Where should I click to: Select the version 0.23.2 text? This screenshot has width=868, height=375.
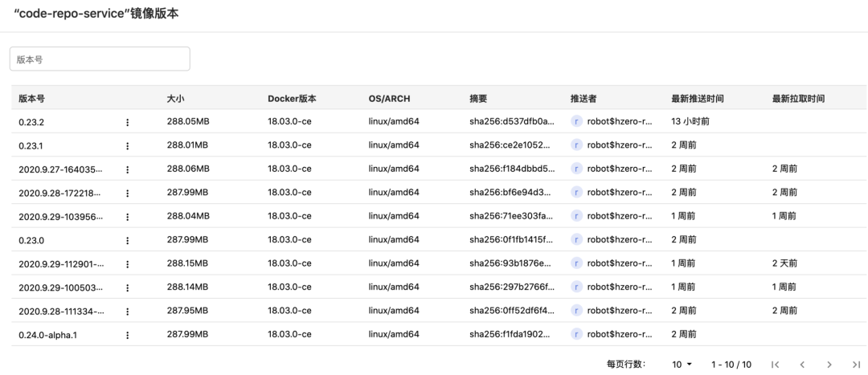tap(31, 122)
